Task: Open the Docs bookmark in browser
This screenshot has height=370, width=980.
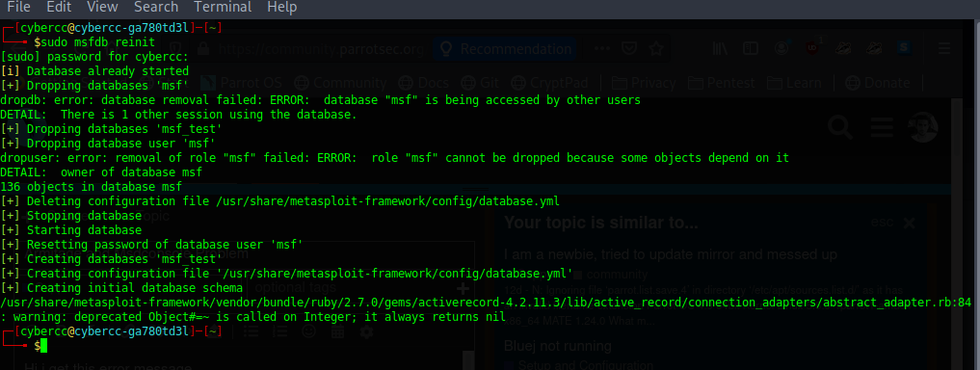Action: 424,83
